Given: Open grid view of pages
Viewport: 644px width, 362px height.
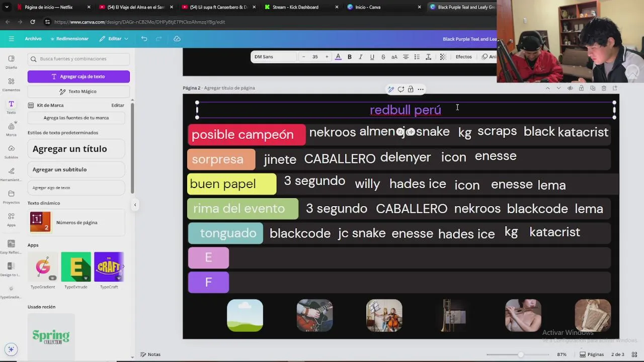Looking at the screenshot, I should pos(634,354).
